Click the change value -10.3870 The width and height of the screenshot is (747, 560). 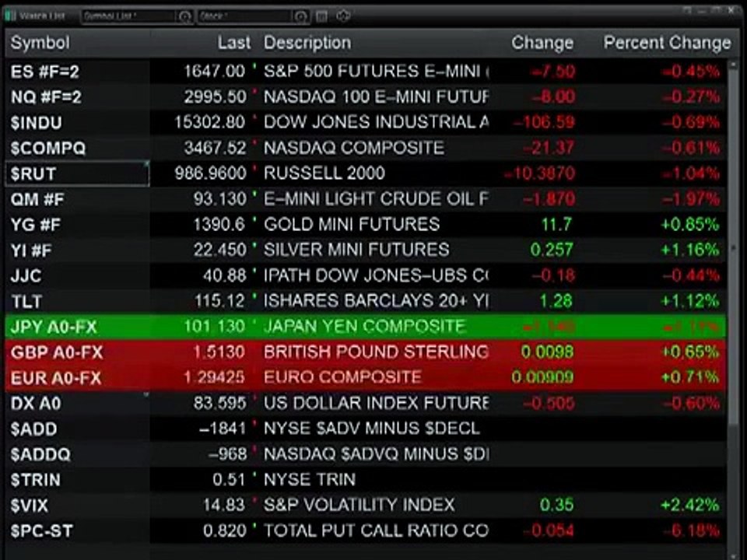540,173
